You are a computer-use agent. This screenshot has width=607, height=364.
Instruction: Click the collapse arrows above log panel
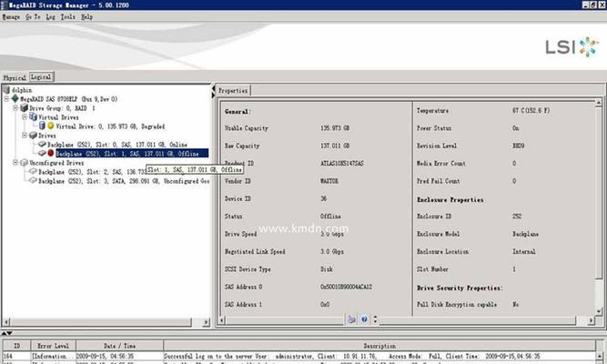[6, 333]
